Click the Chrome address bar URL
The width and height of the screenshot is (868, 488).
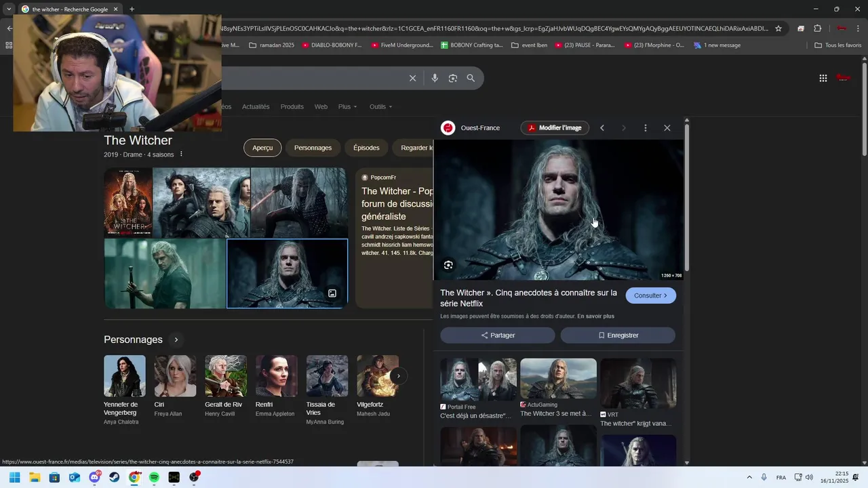pyautogui.click(x=495, y=28)
